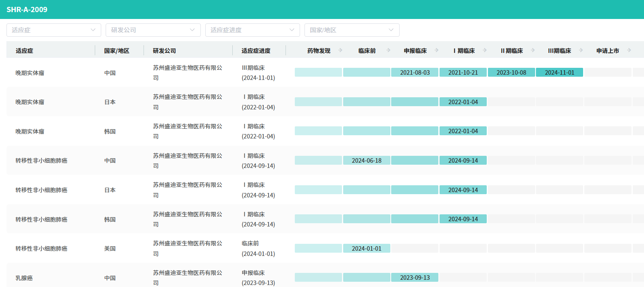
Task: Select the 2021-08-03 申报临床 milestone bar
Action: coord(415,73)
